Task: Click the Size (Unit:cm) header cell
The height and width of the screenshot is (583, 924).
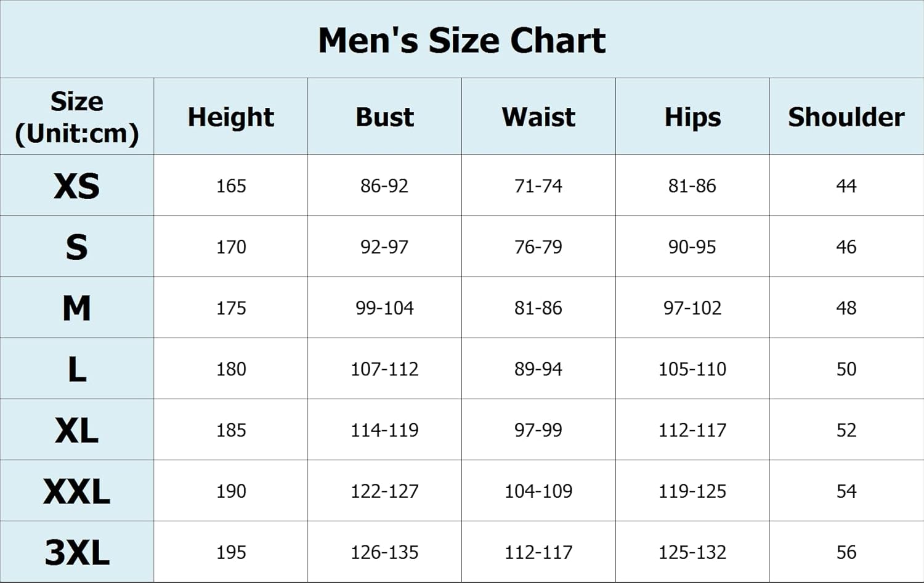Action: (77, 117)
